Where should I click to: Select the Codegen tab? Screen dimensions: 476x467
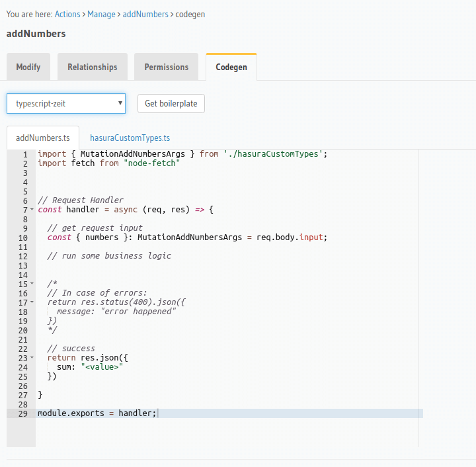[x=231, y=67]
